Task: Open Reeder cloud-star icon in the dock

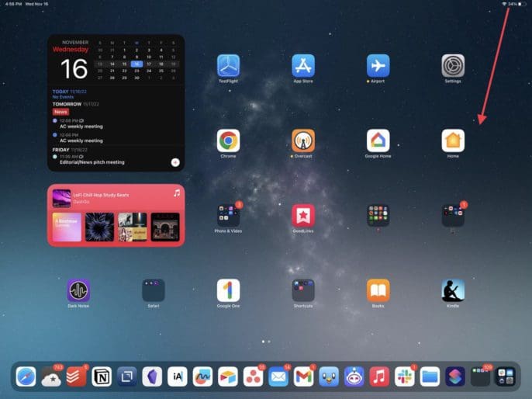Action: click(51, 376)
